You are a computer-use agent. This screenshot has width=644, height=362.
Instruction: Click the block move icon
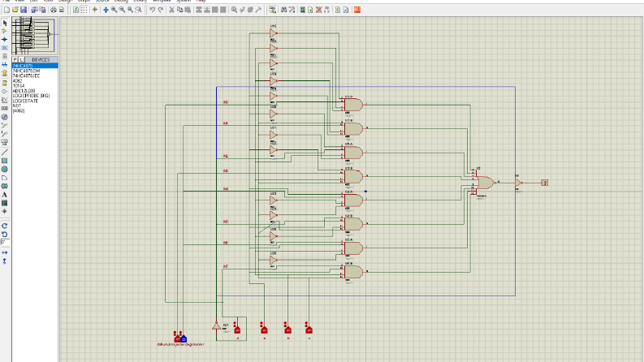(x=207, y=10)
